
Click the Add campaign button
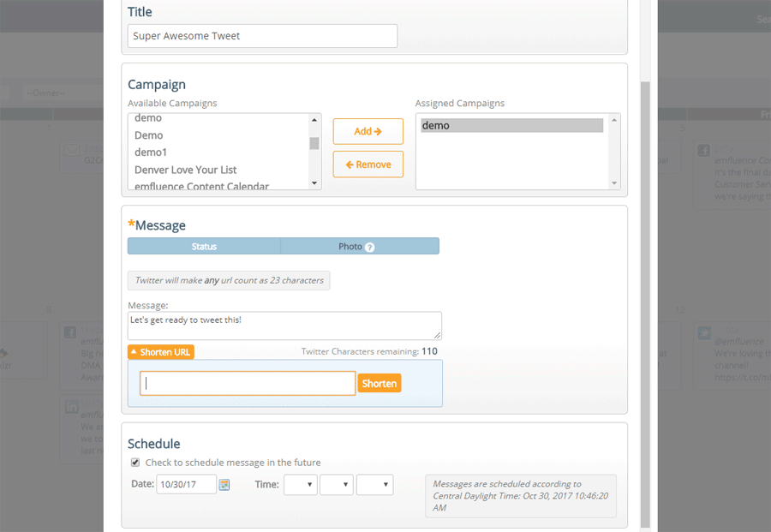point(368,131)
